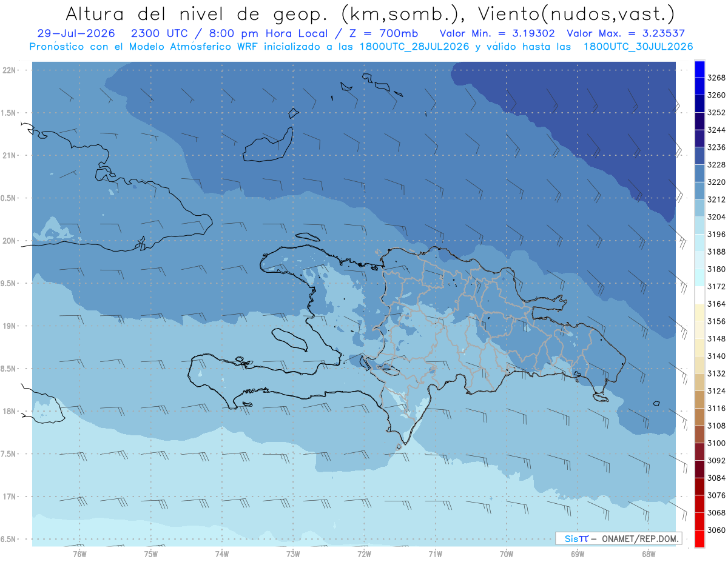Click the '69W' longitude label
This screenshot has width=728, height=562.
tap(578, 553)
